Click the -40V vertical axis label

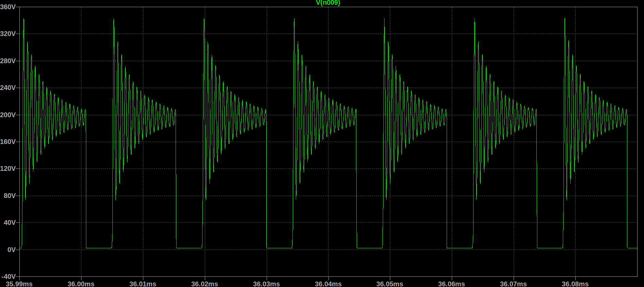8,276
